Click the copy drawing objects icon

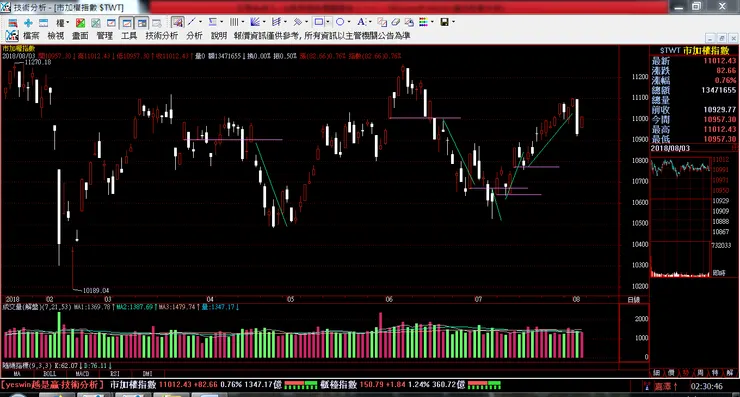click(382, 22)
